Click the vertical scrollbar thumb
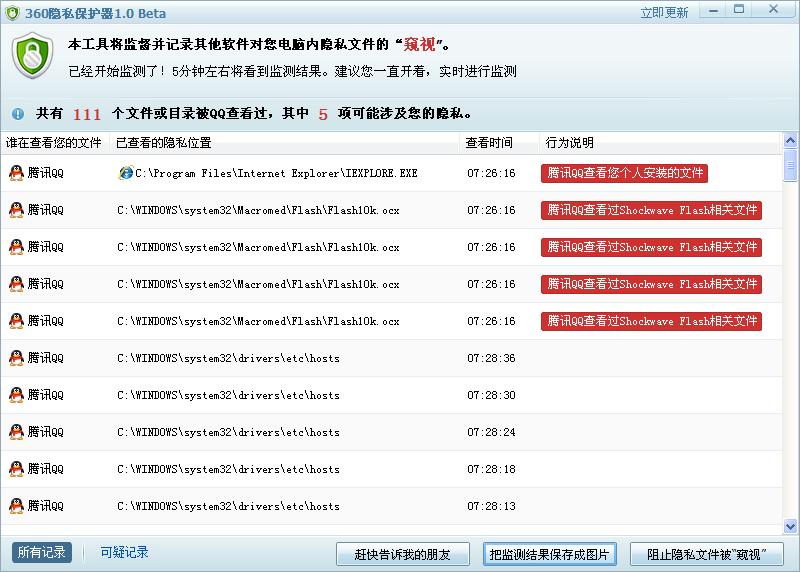This screenshot has width=800, height=572. 790,165
